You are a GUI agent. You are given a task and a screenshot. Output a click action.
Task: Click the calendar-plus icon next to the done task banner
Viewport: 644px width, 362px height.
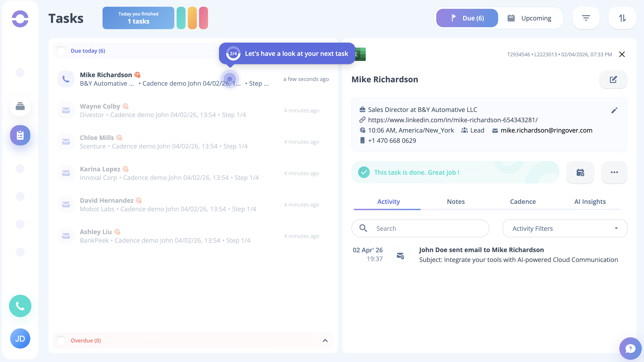tap(580, 172)
